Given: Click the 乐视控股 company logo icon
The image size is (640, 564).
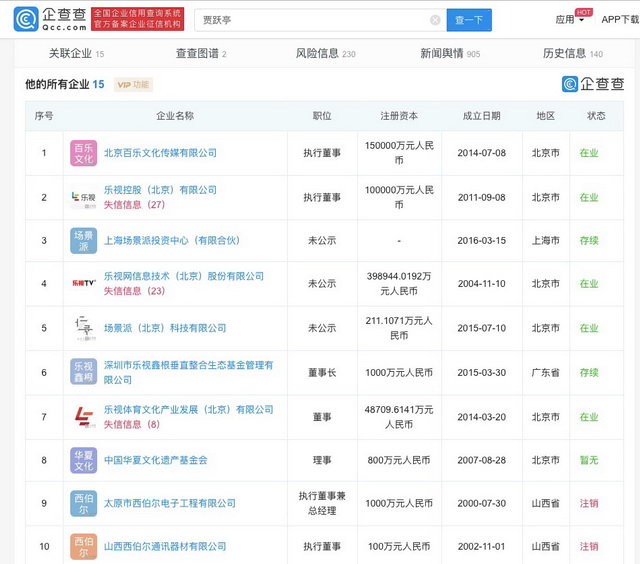Looking at the screenshot, I should [x=83, y=197].
